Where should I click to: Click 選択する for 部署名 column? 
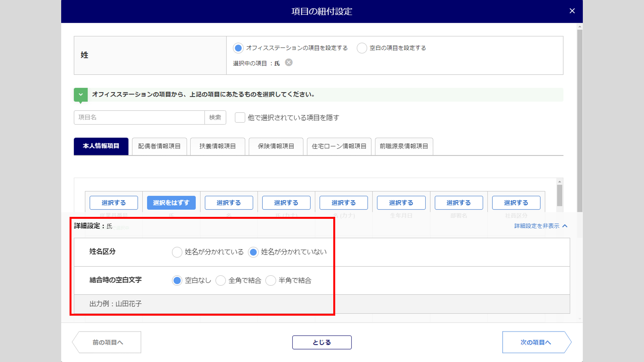point(459,203)
